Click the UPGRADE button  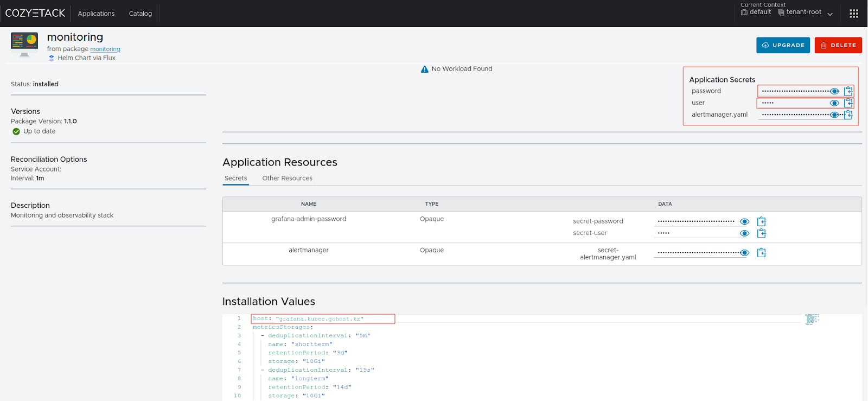[x=783, y=45]
